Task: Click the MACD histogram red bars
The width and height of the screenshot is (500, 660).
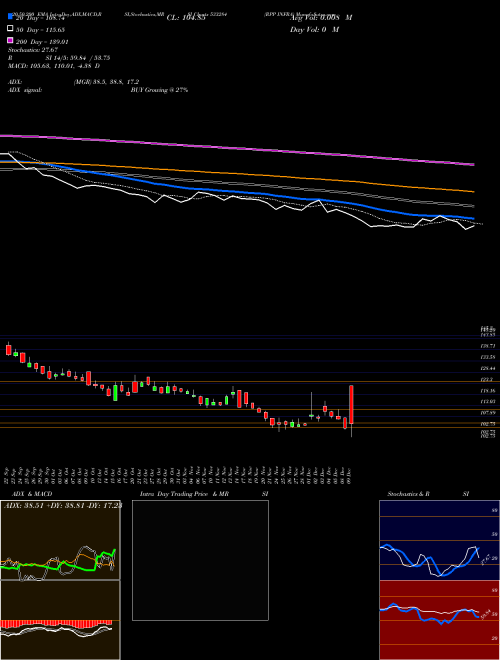Action: pyautogui.click(x=56, y=624)
